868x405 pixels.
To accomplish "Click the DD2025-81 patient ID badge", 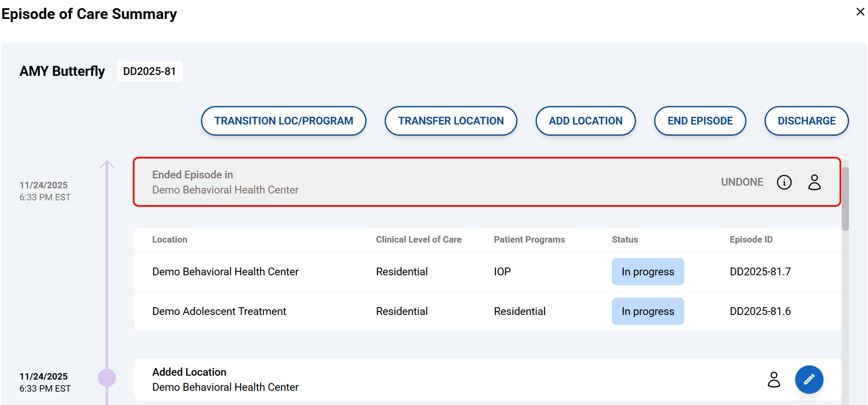I will pos(149,72).
